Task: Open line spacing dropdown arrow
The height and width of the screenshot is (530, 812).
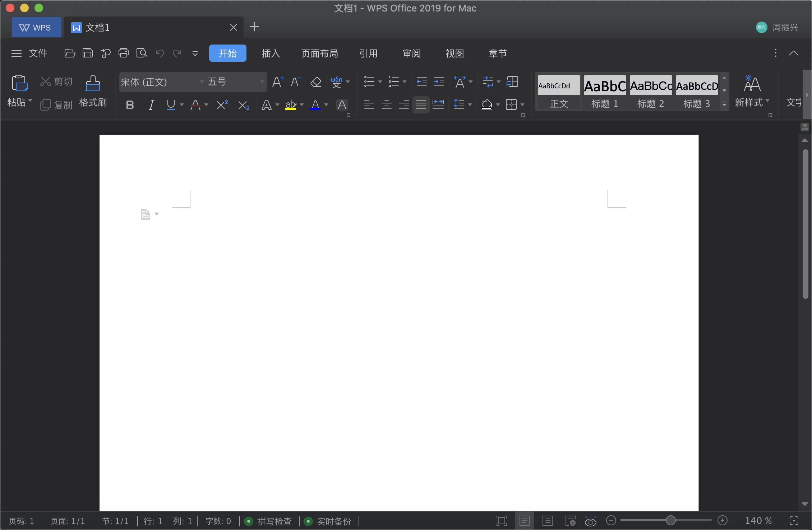Action: tap(470, 105)
